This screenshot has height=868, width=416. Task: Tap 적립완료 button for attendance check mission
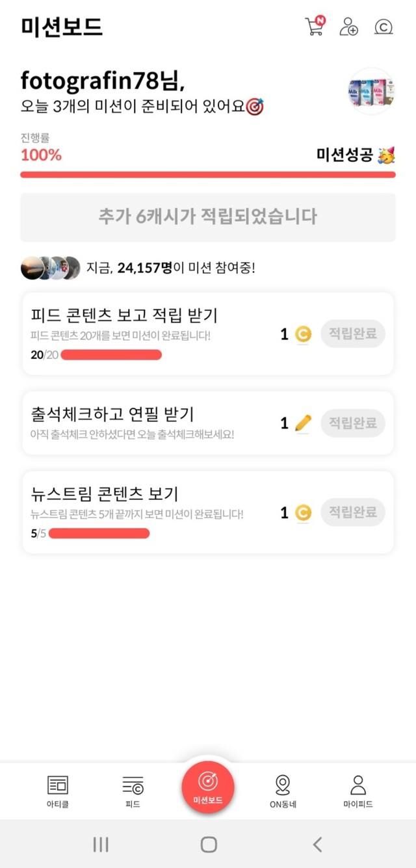tap(353, 423)
